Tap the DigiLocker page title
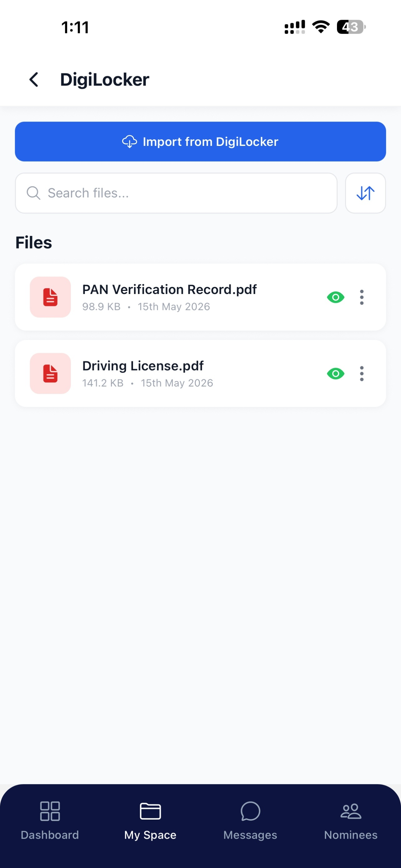Viewport: 401px width, 868px height. pos(105,80)
